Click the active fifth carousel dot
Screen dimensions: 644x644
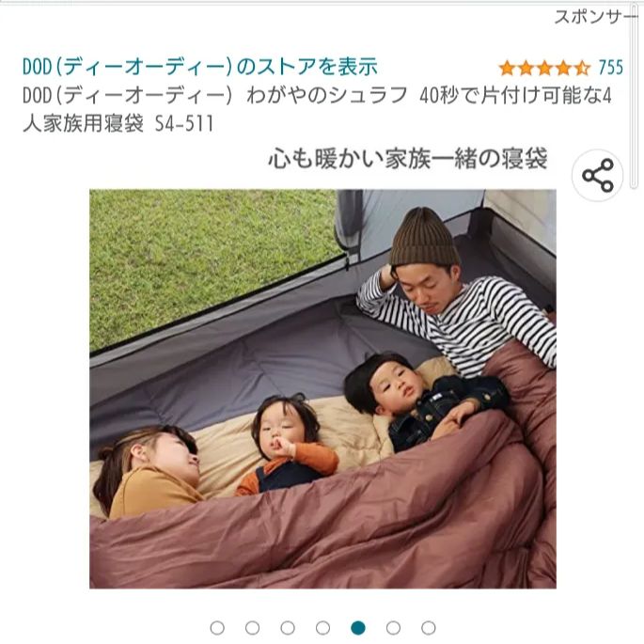point(358,628)
